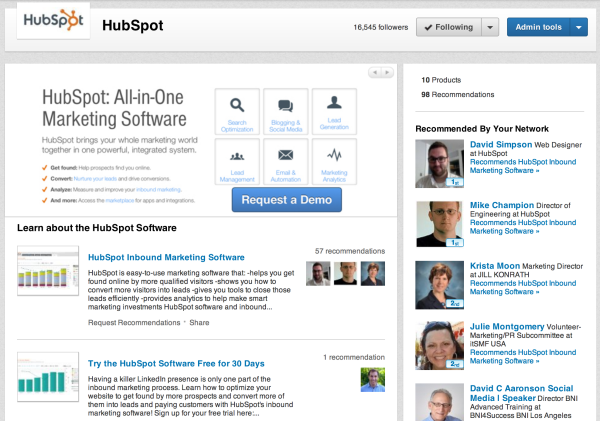600x421 pixels.
Task: Click David Simpson's profile photo
Action: point(440,164)
